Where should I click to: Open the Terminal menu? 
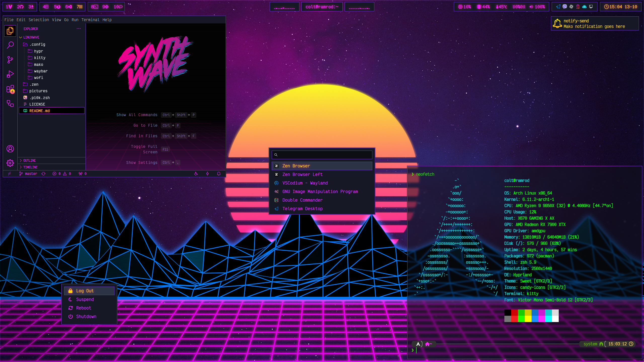[90, 20]
